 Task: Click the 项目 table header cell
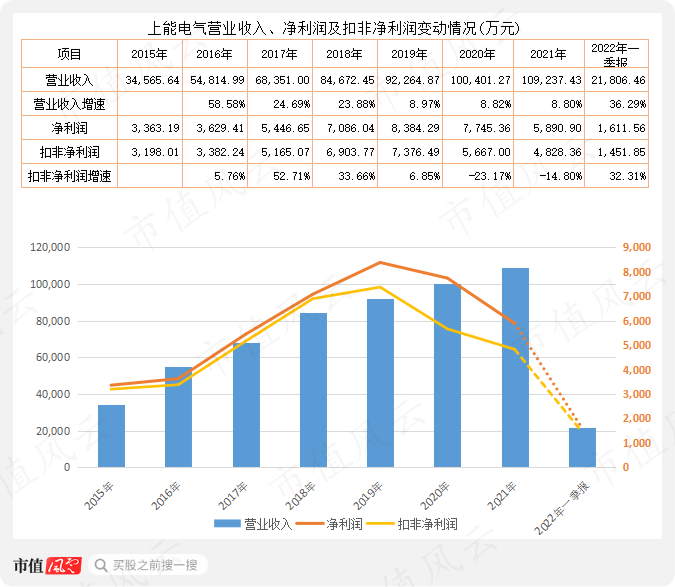[69, 54]
